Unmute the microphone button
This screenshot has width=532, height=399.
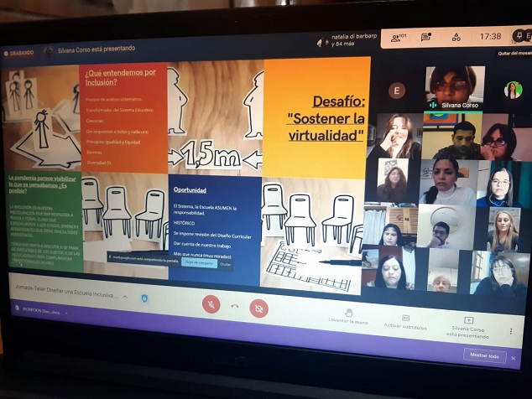point(211,304)
